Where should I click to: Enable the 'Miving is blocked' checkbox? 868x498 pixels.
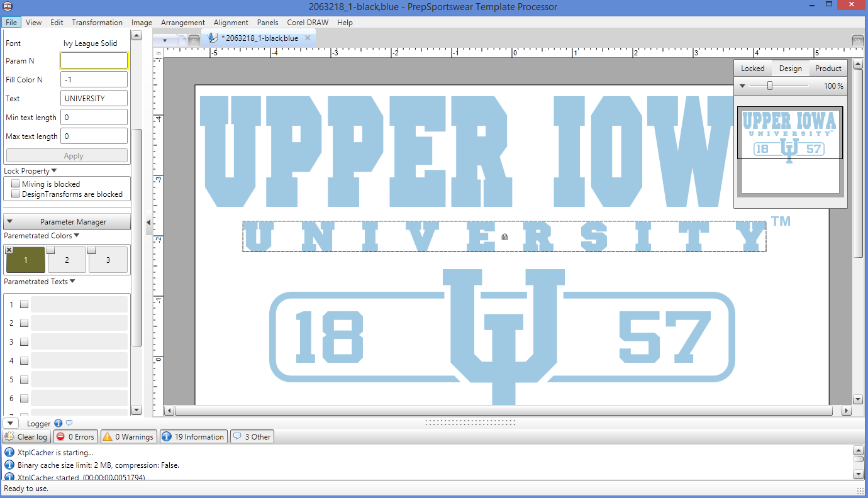(16, 184)
